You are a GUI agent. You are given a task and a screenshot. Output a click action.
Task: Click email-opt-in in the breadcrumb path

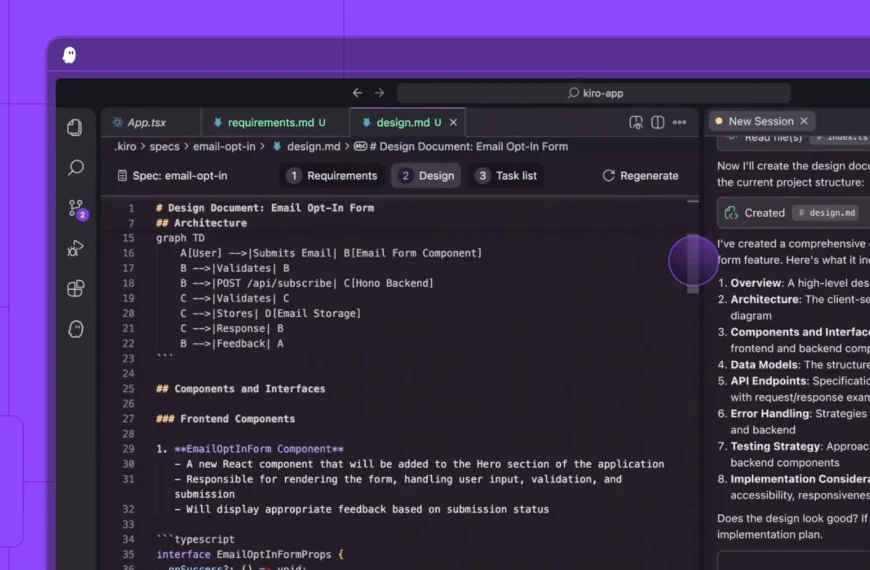(225, 147)
